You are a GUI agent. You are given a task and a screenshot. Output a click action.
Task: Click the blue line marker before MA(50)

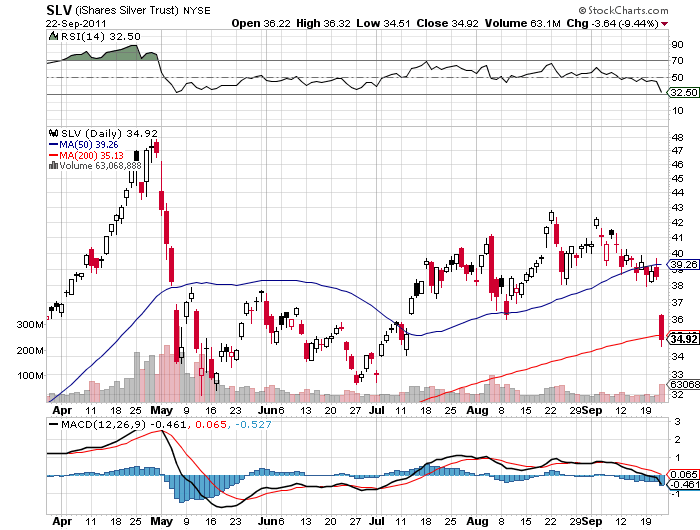pos(53,145)
